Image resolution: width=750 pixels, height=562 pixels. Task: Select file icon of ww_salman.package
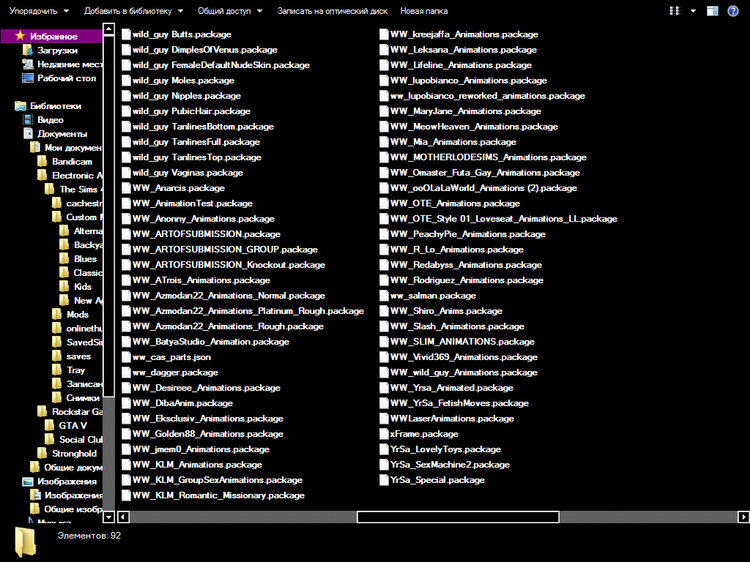[x=384, y=296]
